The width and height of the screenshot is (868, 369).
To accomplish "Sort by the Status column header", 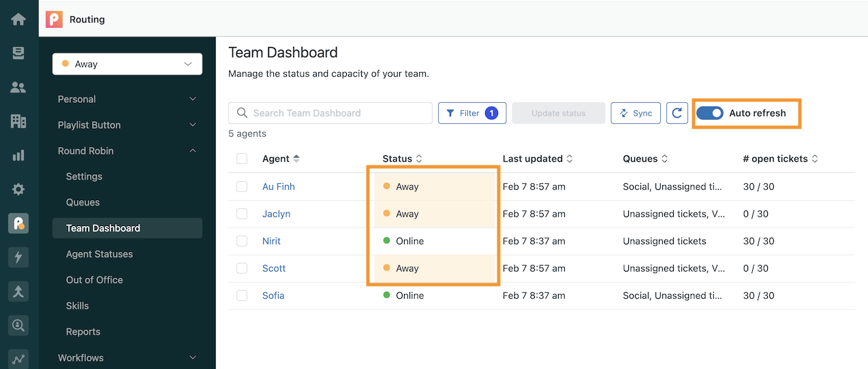I will coord(403,159).
